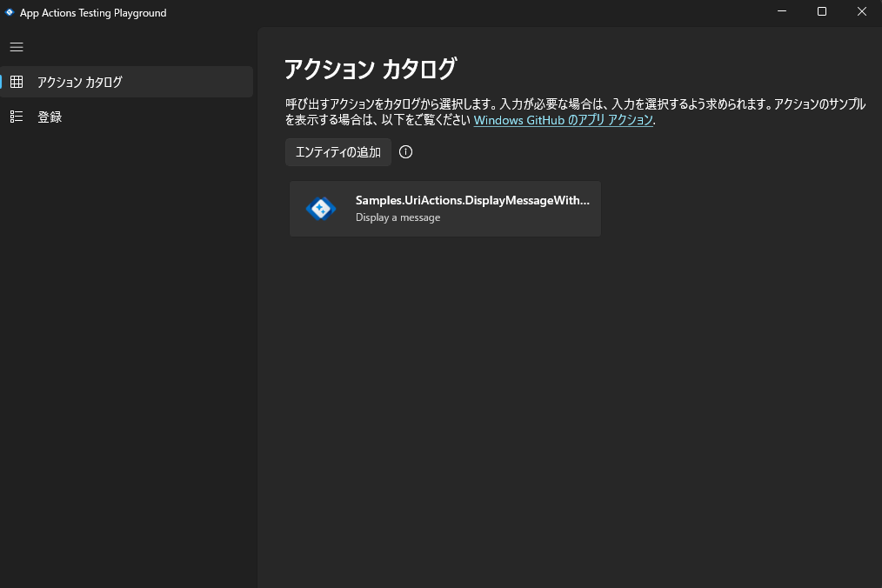Click the アクション カタログ page heading
This screenshot has width=882, height=588.
370,69
